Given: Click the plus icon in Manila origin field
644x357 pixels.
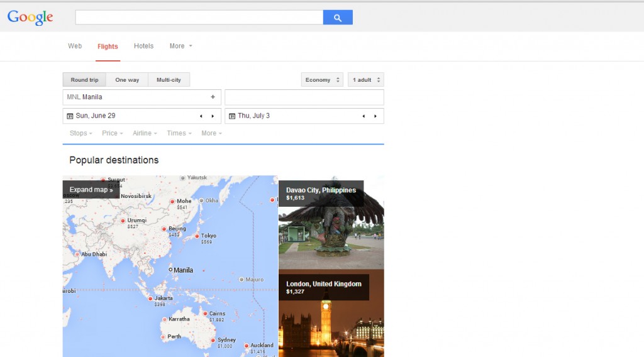Looking at the screenshot, I should [x=213, y=97].
